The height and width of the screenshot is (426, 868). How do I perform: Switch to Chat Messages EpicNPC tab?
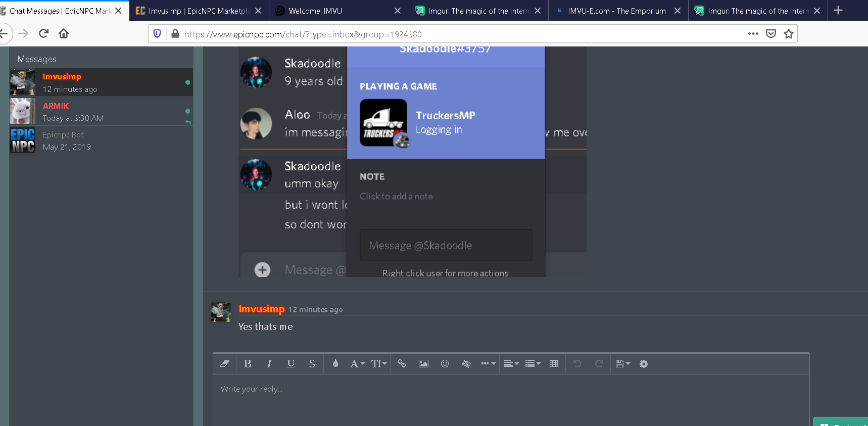[60, 11]
